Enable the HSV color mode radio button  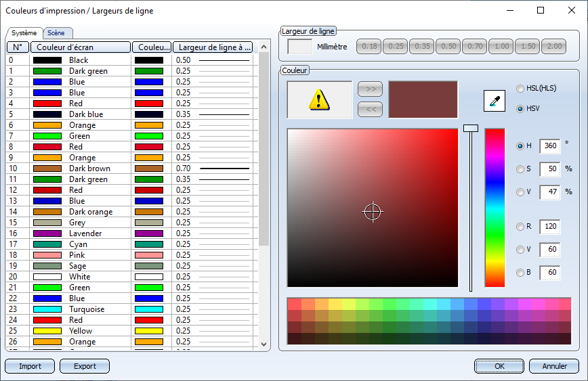[520, 108]
